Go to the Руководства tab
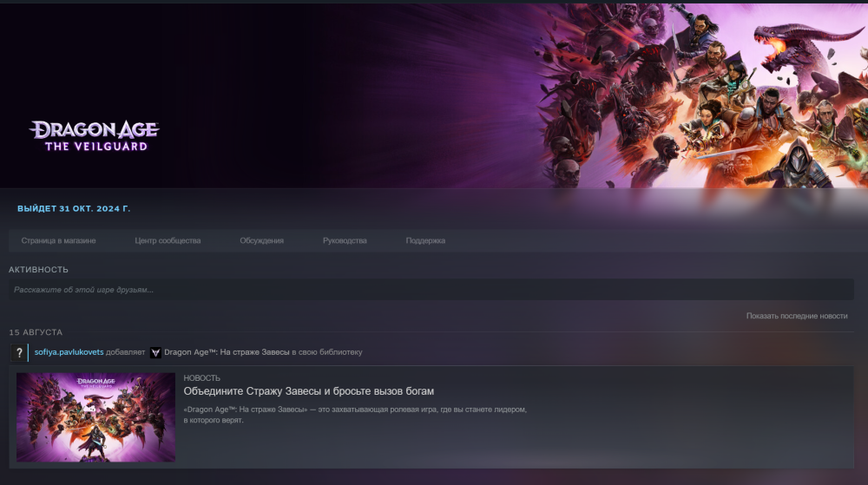Image resolution: width=868 pixels, height=485 pixels. 345,240
